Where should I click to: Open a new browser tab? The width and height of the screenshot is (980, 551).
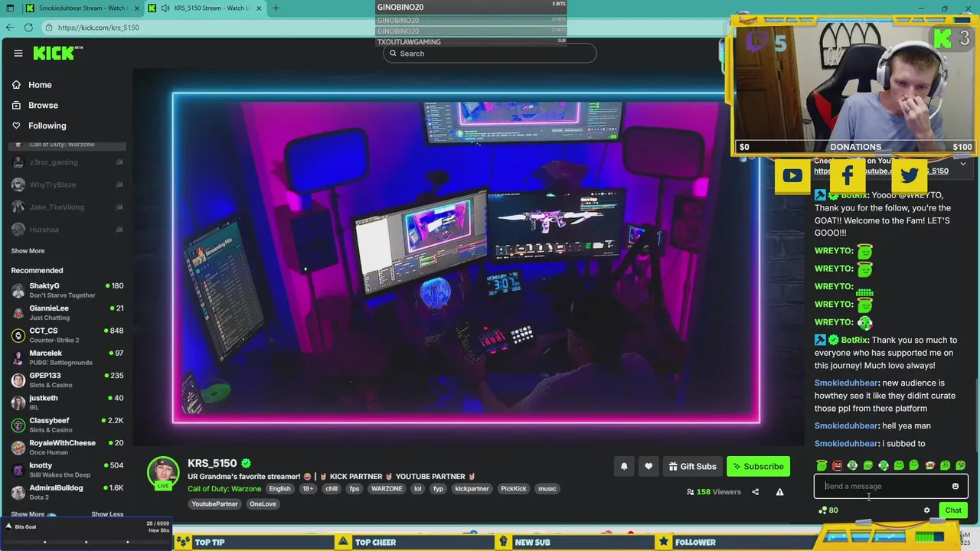[x=276, y=8]
